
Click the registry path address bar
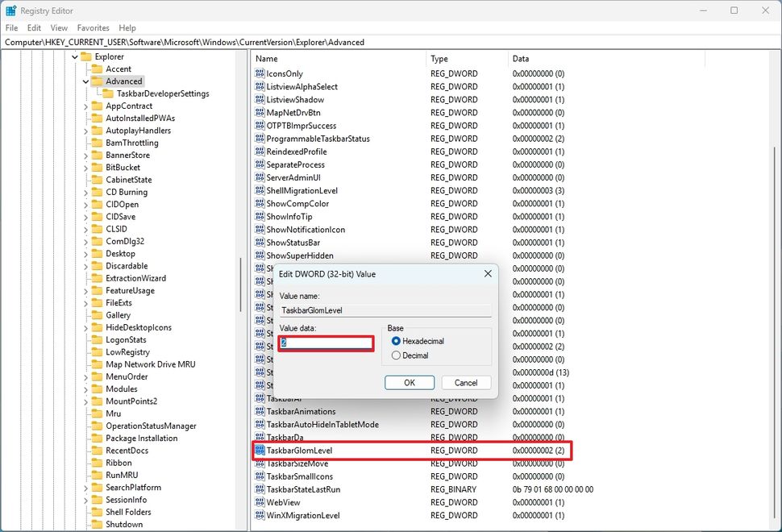click(x=242, y=42)
